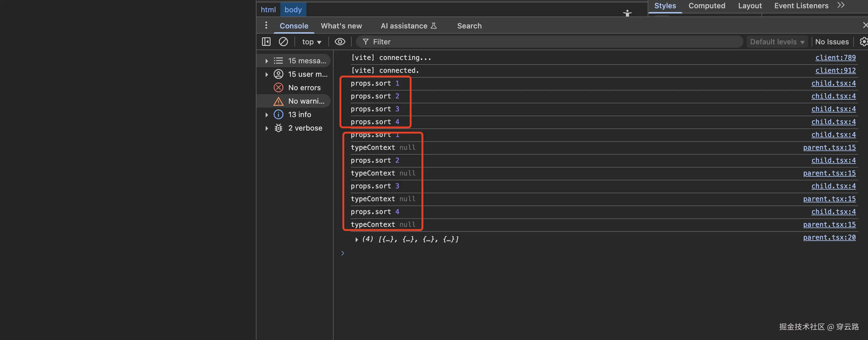Viewport: 868px width, 340px height.
Task: Open the Default levels dropdown
Action: (x=777, y=42)
